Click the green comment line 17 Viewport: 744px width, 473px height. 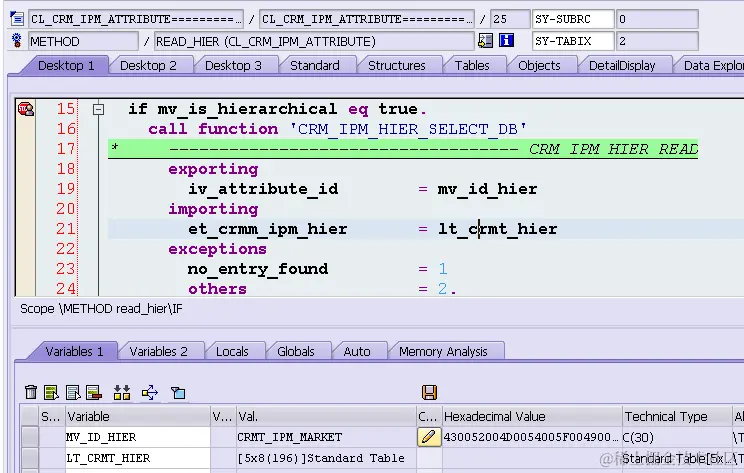point(403,148)
